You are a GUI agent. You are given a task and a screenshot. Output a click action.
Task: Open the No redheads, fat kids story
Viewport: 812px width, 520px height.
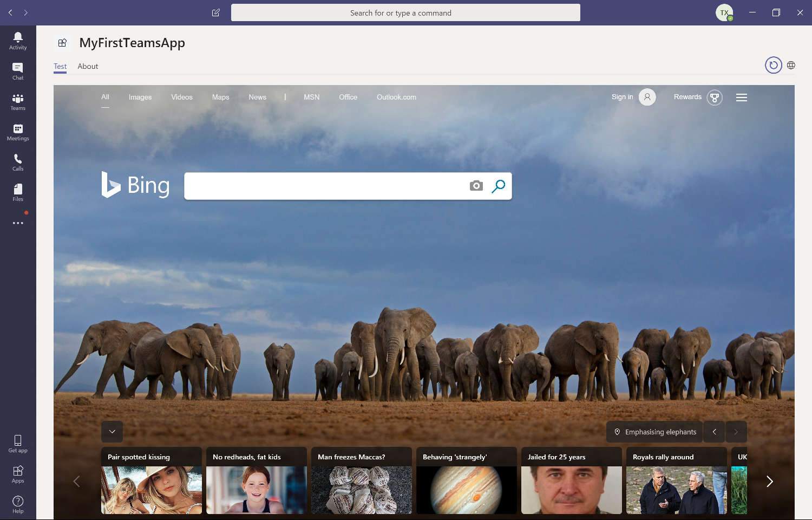point(257,480)
